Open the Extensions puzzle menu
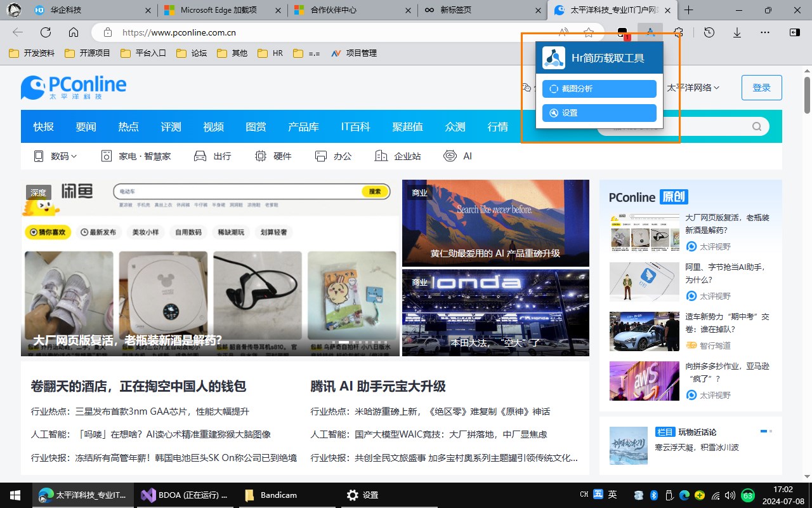The height and width of the screenshot is (508, 812). coord(678,32)
